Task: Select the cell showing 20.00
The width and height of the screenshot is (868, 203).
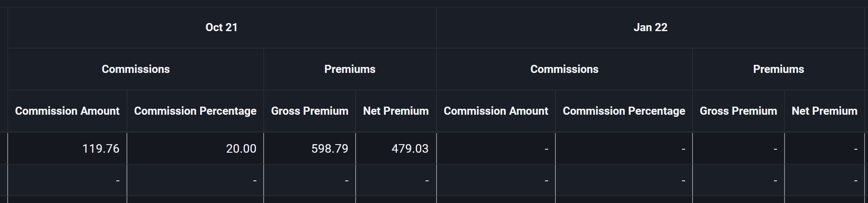Action: 195,148
